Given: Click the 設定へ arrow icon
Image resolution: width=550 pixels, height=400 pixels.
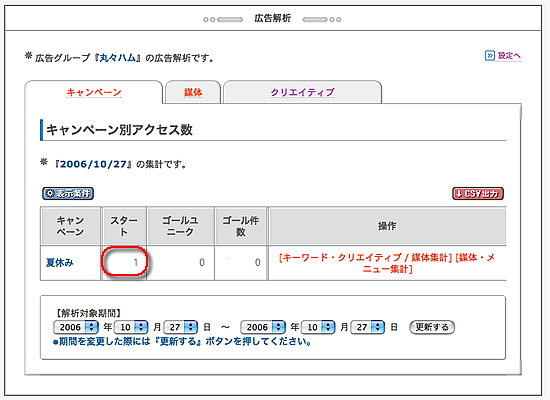Looking at the screenshot, I should coord(490,55).
